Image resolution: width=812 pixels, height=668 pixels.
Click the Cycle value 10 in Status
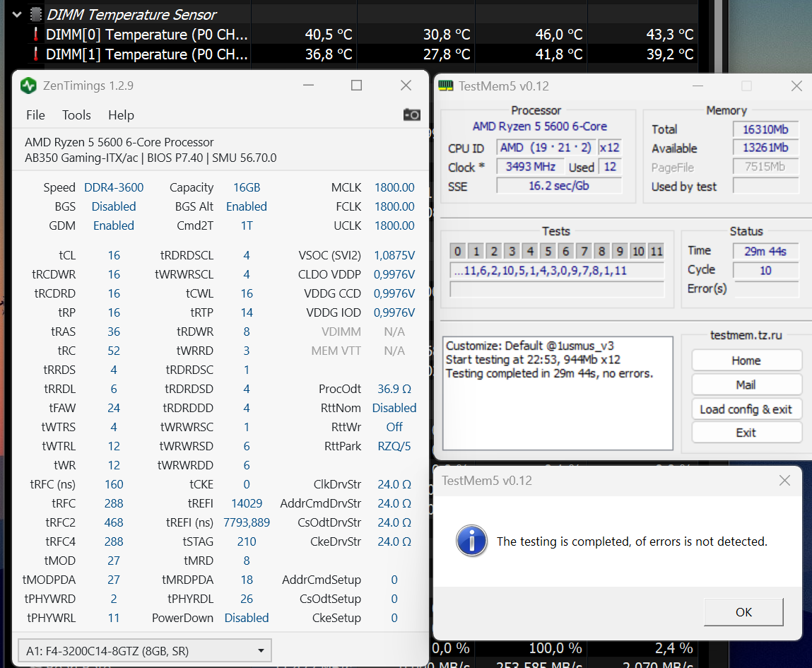point(765,270)
